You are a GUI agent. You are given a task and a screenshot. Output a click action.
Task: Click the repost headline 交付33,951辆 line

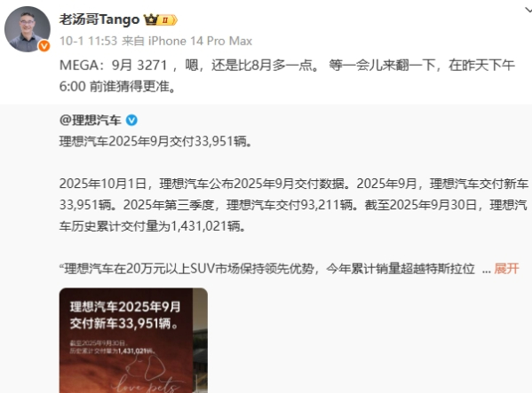coord(156,141)
